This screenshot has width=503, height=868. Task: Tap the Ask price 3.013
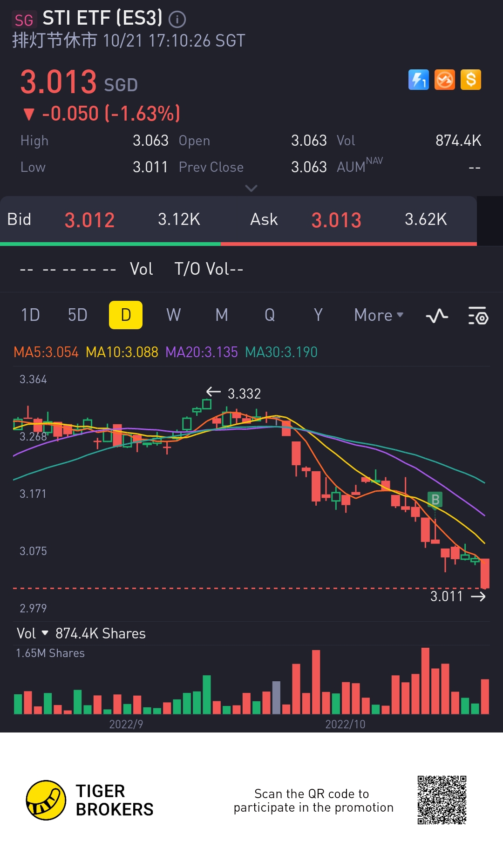point(336,220)
